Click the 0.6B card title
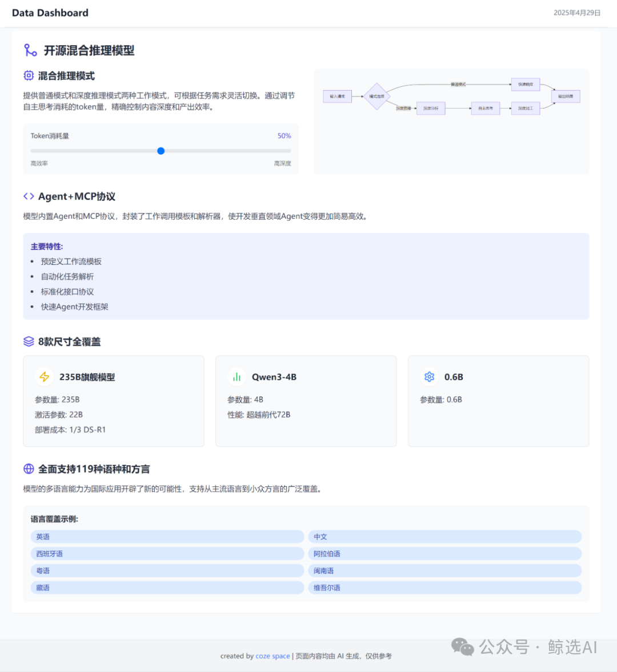 point(454,377)
